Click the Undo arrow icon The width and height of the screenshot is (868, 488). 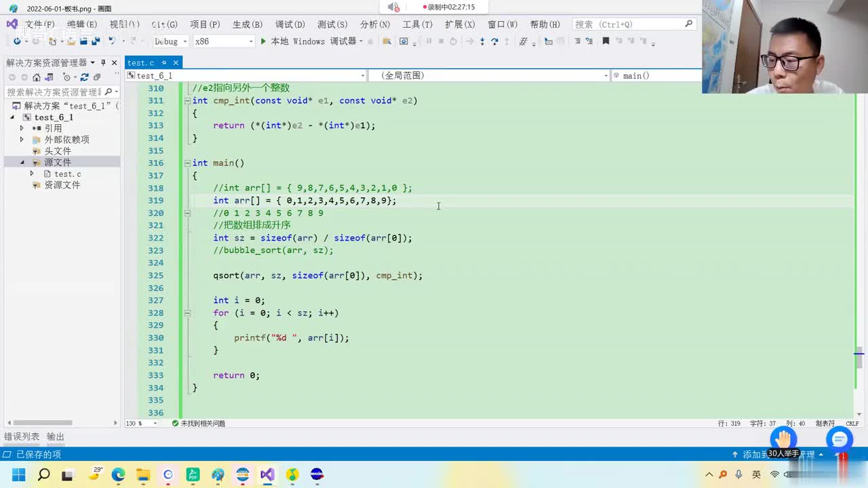(x=113, y=41)
